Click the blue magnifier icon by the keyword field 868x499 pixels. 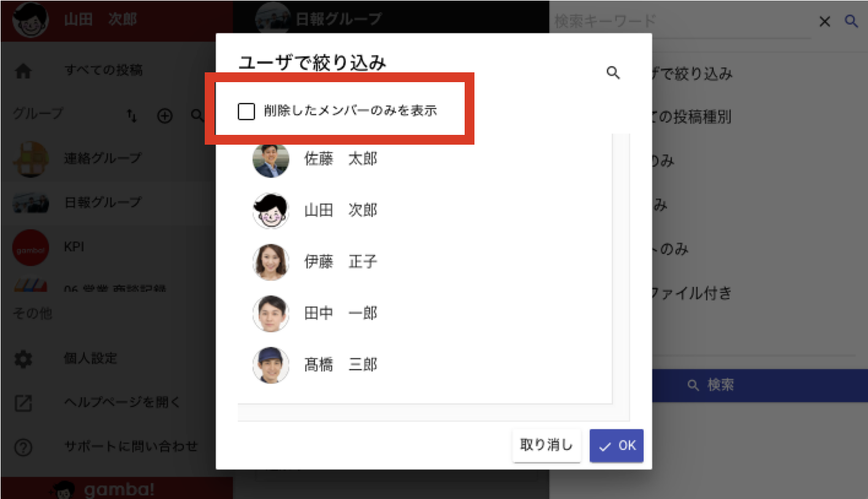coord(851,21)
